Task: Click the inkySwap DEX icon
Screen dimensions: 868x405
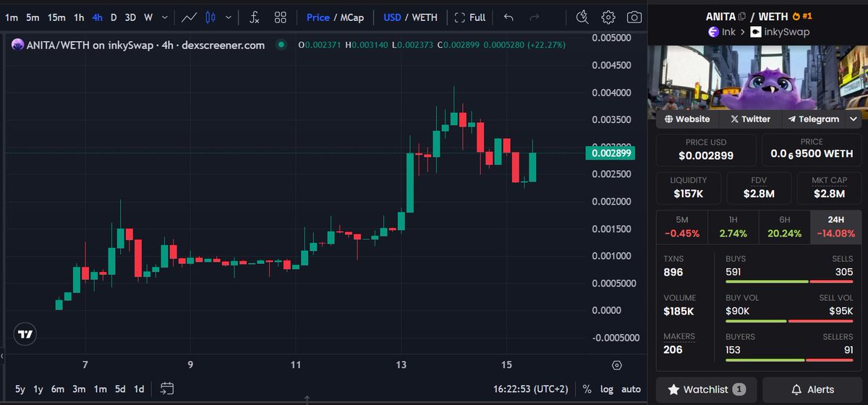Action: [756, 32]
